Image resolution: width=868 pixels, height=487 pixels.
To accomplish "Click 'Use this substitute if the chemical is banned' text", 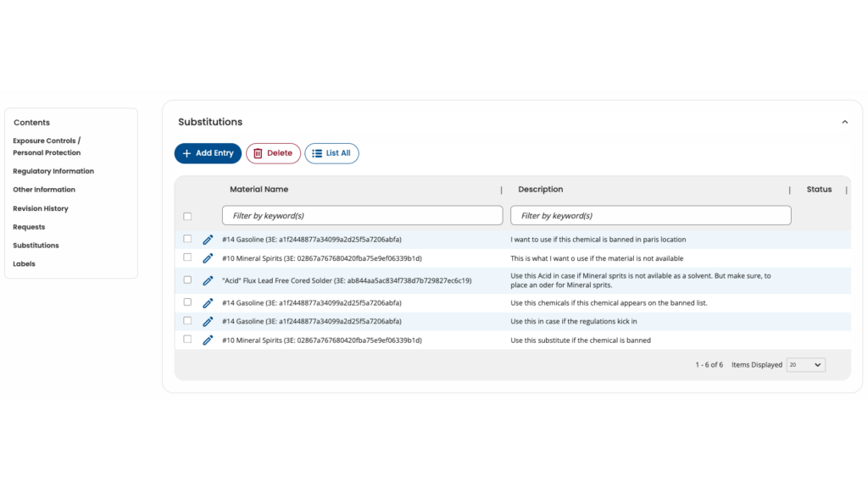I will tap(580, 340).
